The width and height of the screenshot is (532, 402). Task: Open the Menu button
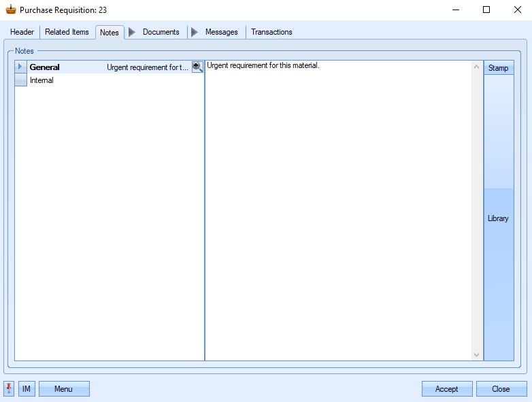64,389
